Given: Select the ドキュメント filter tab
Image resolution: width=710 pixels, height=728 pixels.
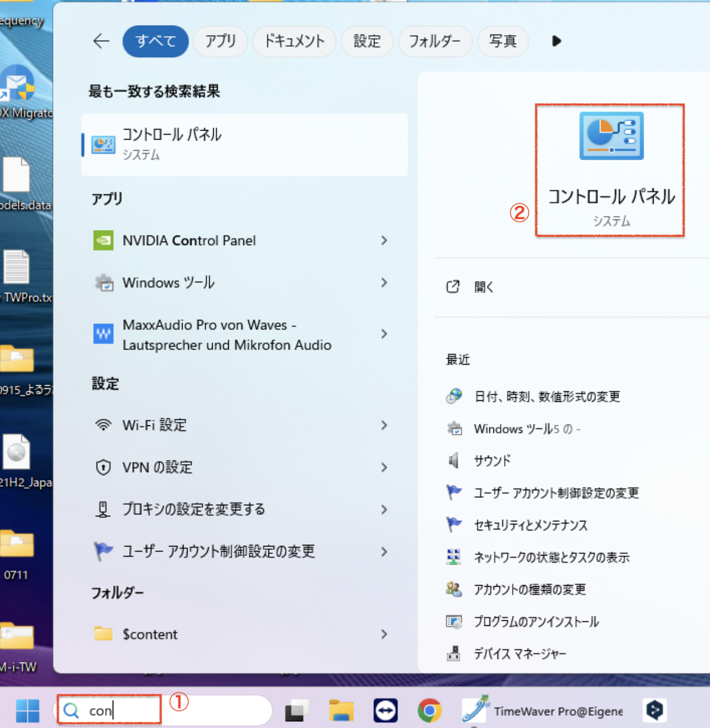Looking at the screenshot, I should coord(294,41).
